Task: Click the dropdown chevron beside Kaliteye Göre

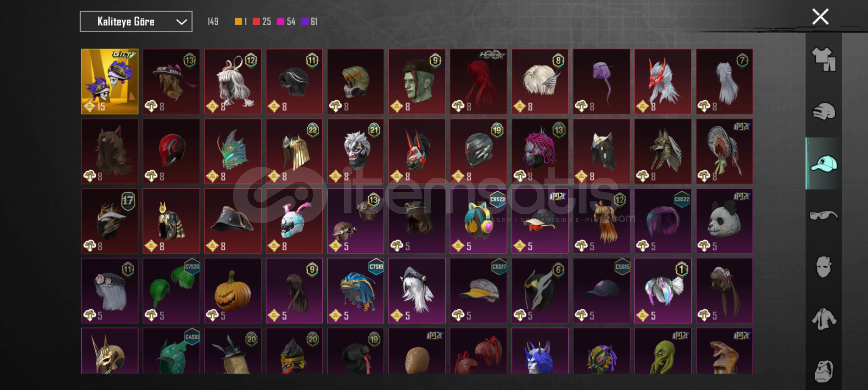Action: click(x=181, y=22)
